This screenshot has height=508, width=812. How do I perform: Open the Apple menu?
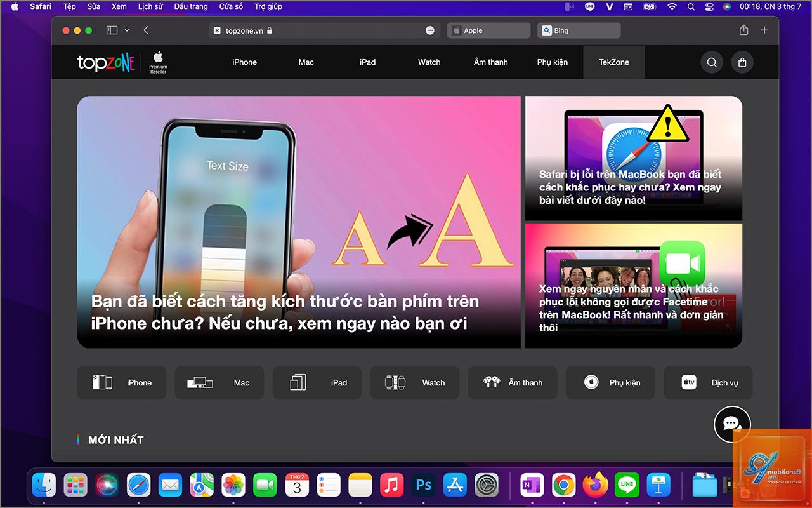[x=15, y=6]
